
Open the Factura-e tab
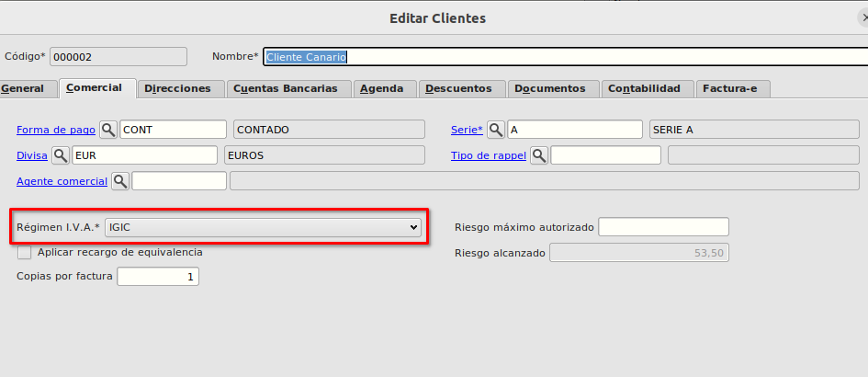(733, 88)
